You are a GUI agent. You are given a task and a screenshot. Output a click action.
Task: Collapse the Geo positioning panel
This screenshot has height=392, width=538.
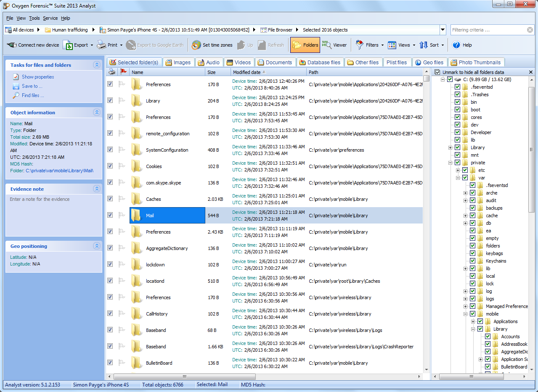(97, 246)
